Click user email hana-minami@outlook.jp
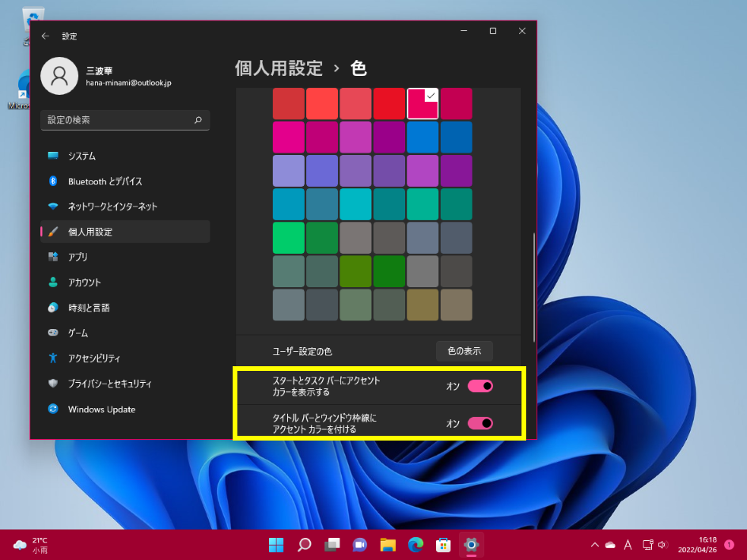Image resolution: width=747 pixels, height=560 pixels. click(x=129, y=83)
